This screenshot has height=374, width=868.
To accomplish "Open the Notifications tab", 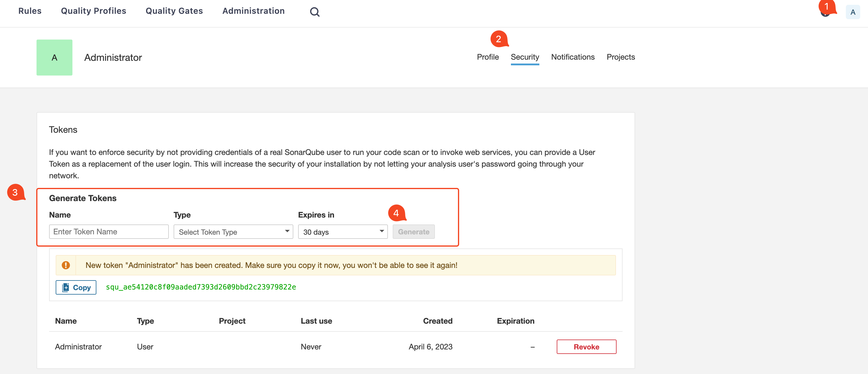I will coord(573,57).
